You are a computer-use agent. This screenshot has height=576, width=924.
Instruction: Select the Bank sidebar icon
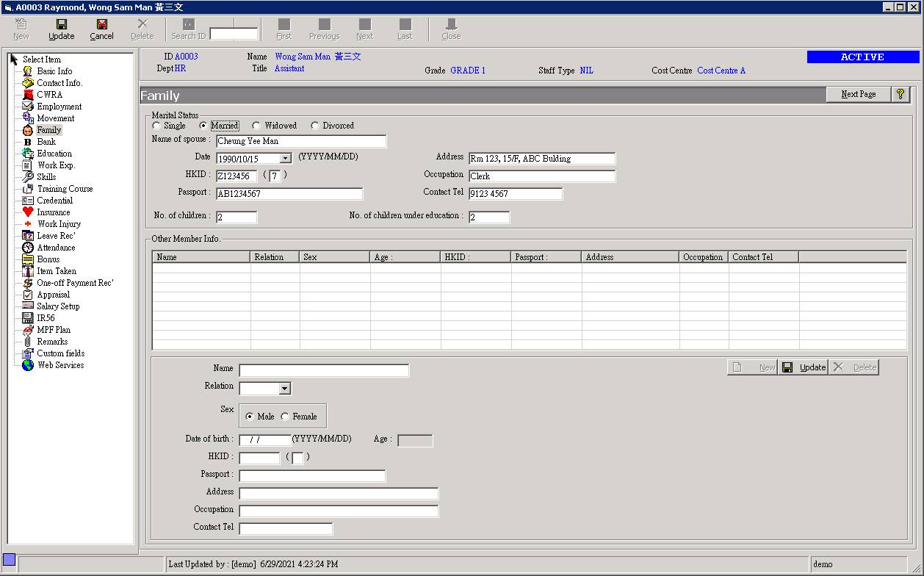[28, 142]
